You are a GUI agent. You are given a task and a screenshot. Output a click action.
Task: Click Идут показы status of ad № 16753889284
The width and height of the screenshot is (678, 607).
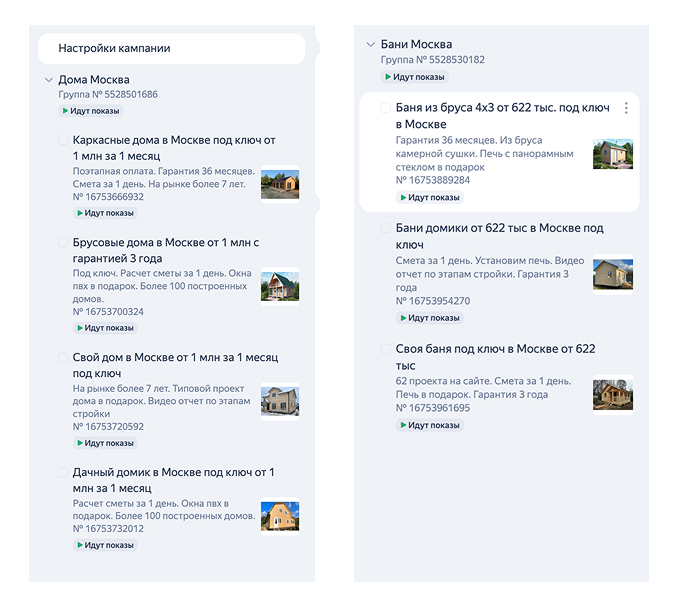point(430,198)
